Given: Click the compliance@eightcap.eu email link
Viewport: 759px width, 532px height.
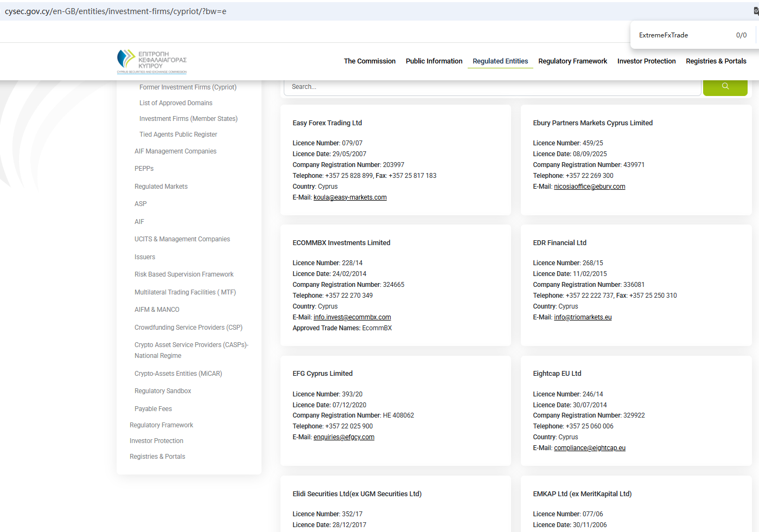Looking at the screenshot, I should [590, 448].
